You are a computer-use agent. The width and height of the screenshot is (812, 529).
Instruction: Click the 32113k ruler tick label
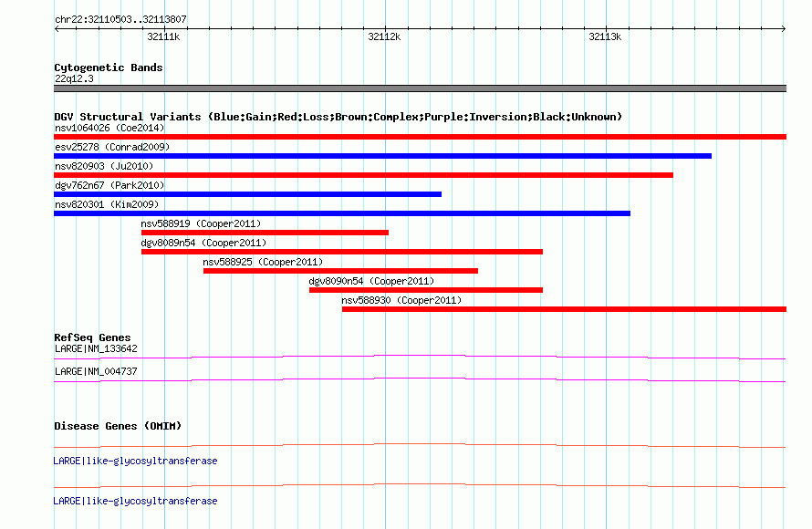(x=605, y=36)
